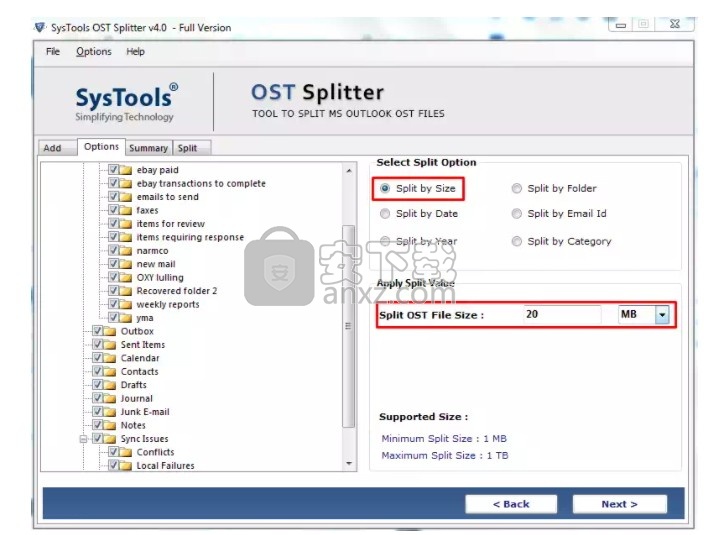
Task: Select the Contacts tree item label
Action: 140,372
